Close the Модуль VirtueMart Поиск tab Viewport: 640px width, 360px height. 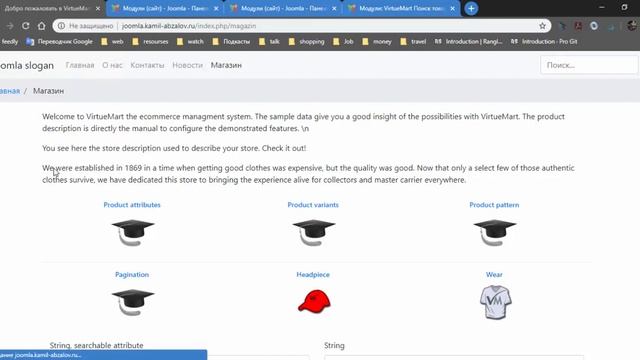point(452,8)
